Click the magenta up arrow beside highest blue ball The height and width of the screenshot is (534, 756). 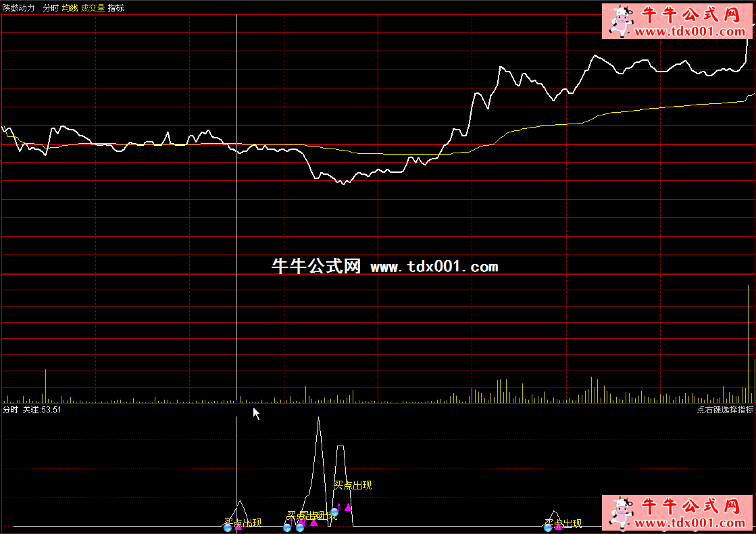click(x=339, y=506)
